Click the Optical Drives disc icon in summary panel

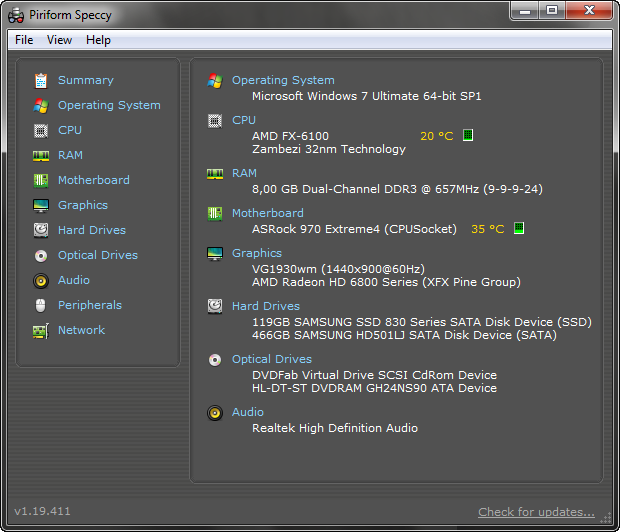[x=215, y=360]
